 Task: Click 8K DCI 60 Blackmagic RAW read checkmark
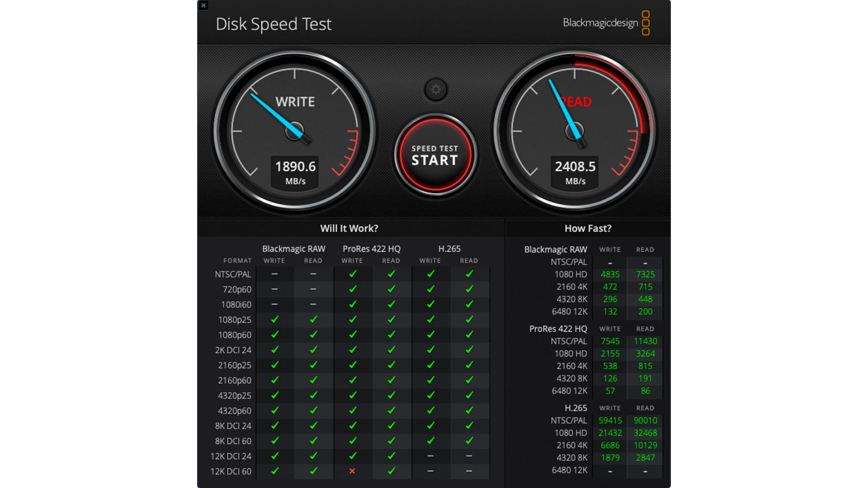(313, 441)
